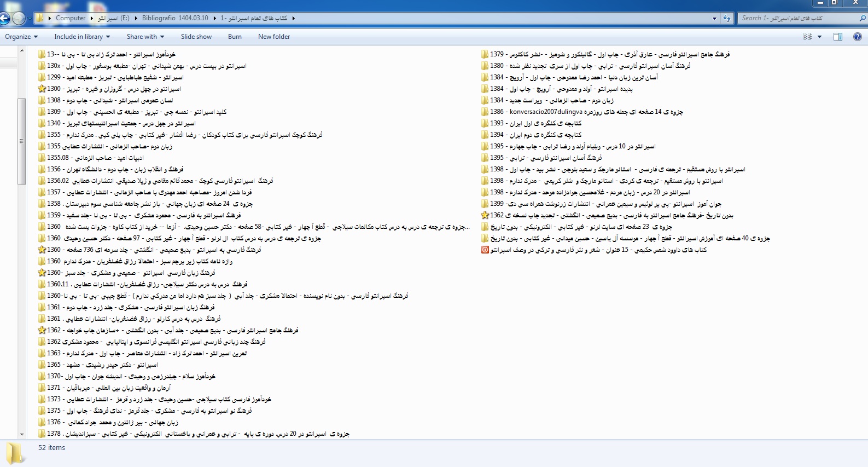The height and width of the screenshot is (467, 868).
Task: Open address bar previous locations dropdown
Action: pyautogui.click(x=714, y=18)
